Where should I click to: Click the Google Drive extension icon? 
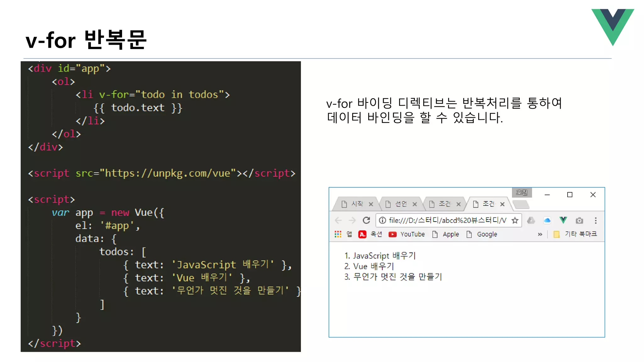(531, 220)
